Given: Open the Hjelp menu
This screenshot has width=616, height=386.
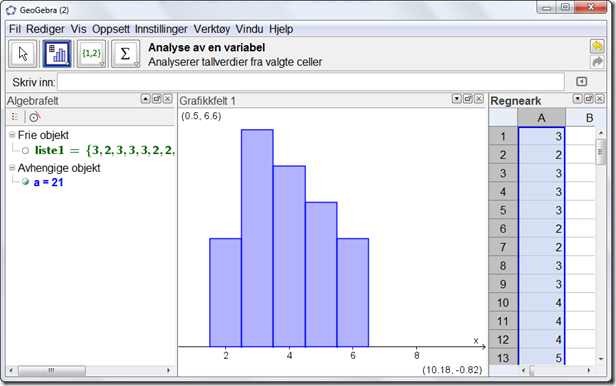Looking at the screenshot, I should click(x=281, y=29).
